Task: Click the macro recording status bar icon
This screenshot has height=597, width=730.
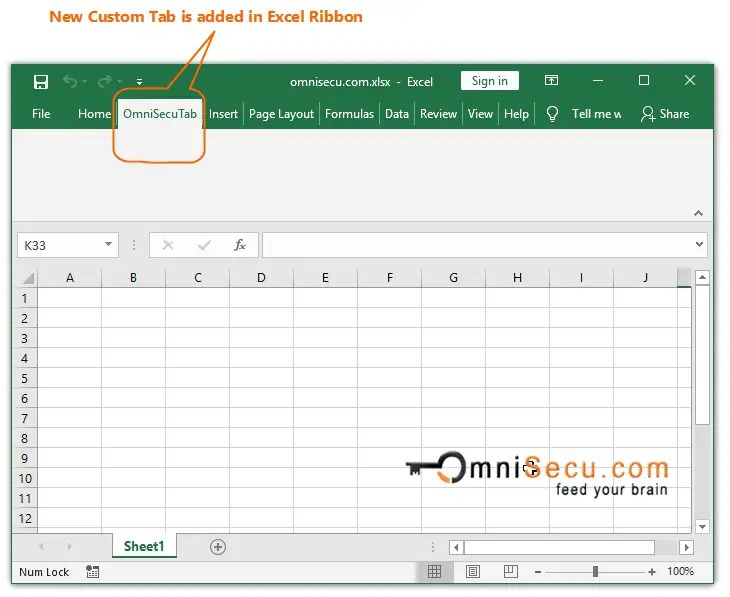Action: [x=92, y=572]
